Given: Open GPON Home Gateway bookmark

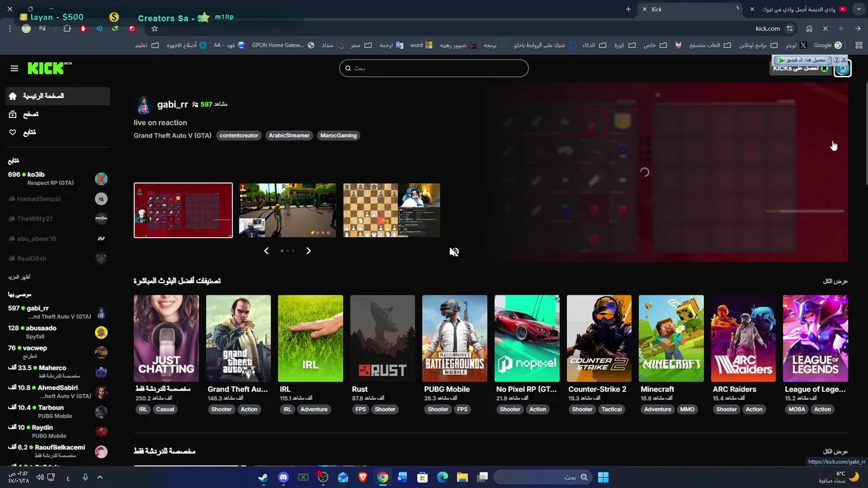Looking at the screenshot, I should (x=283, y=45).
